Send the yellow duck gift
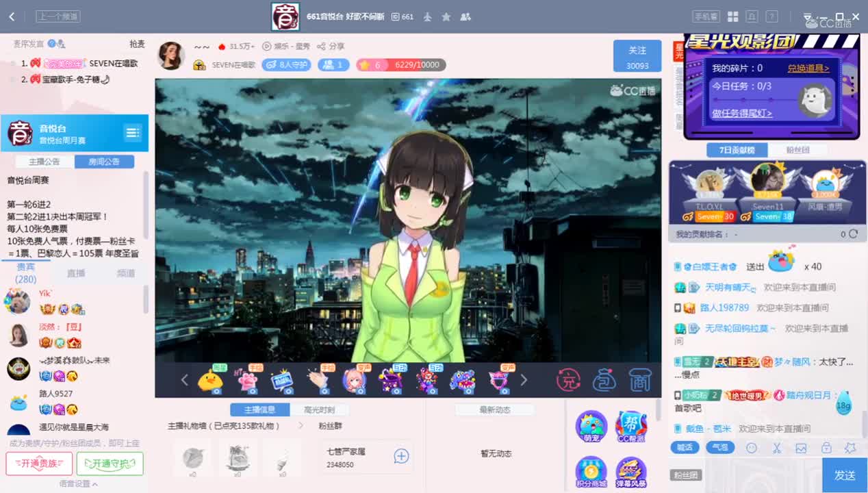868x493 pixels. tap(210, 380)
